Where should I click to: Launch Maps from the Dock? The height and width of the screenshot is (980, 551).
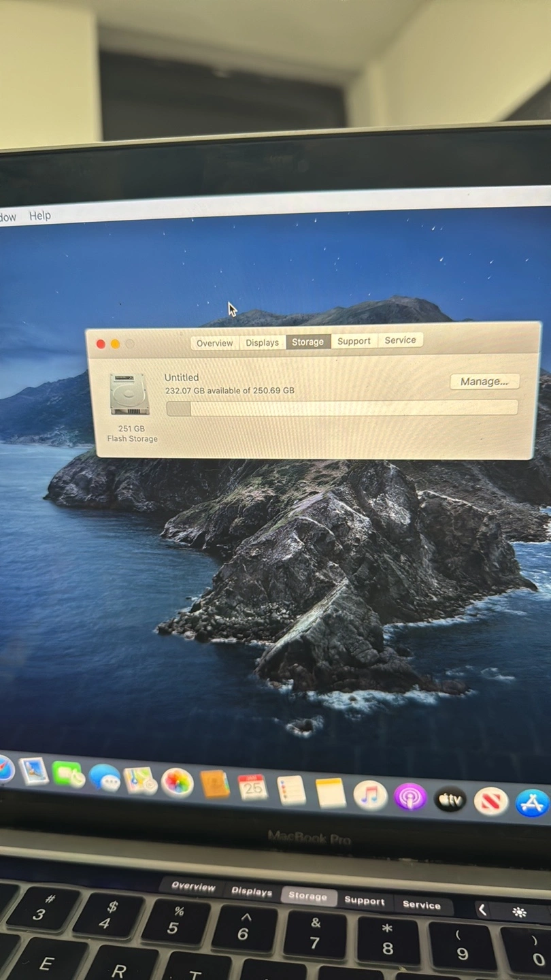141,780
